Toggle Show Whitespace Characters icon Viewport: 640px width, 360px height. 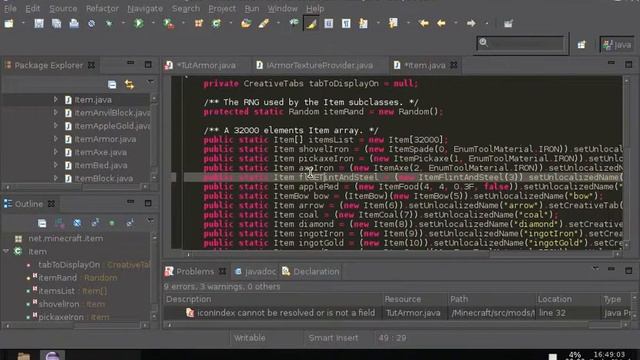click(x=346, y=23)
